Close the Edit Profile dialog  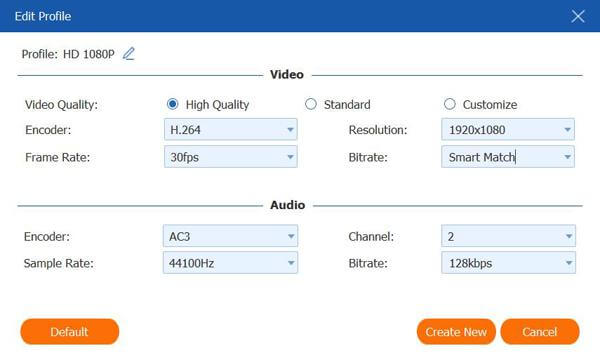point(578,16)
